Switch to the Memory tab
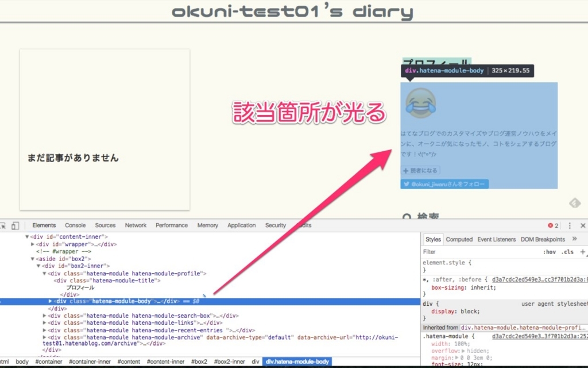This screenshot has width=588, height=368. 207,225
